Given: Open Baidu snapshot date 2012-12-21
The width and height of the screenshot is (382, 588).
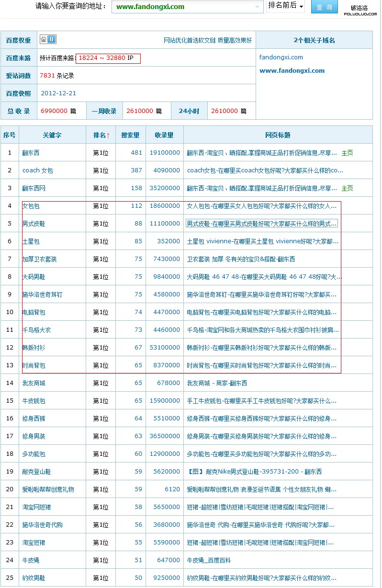Looking at the screenshot, I should [58, 93].
